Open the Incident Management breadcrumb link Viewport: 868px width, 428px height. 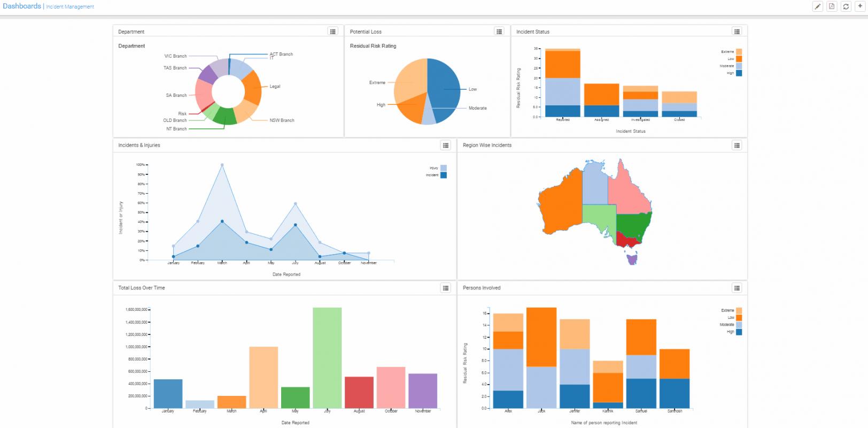click(x=70, y=7)
